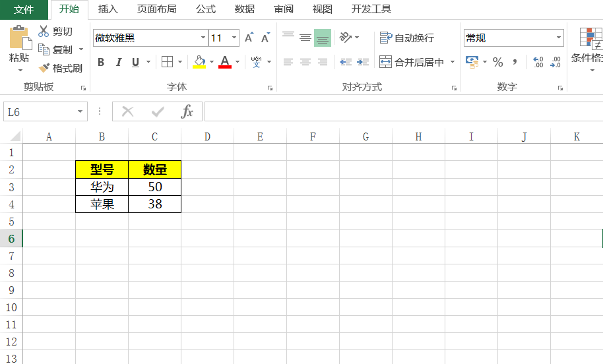Switch to the 审阅 Review tab
This screenshot has height=364, width=603.
[x=284, y=9]
